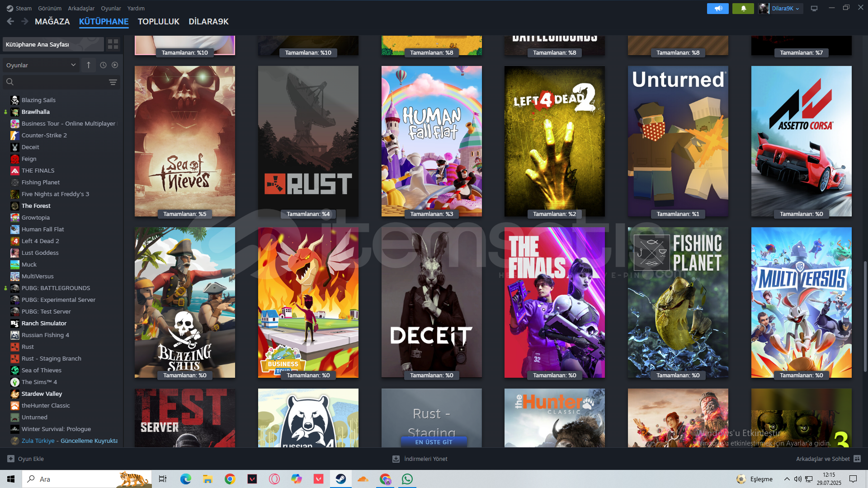This screenshot has height=488, width=868.
Task: Expand the Oyunlar dropdown
Action: point(41,65)
